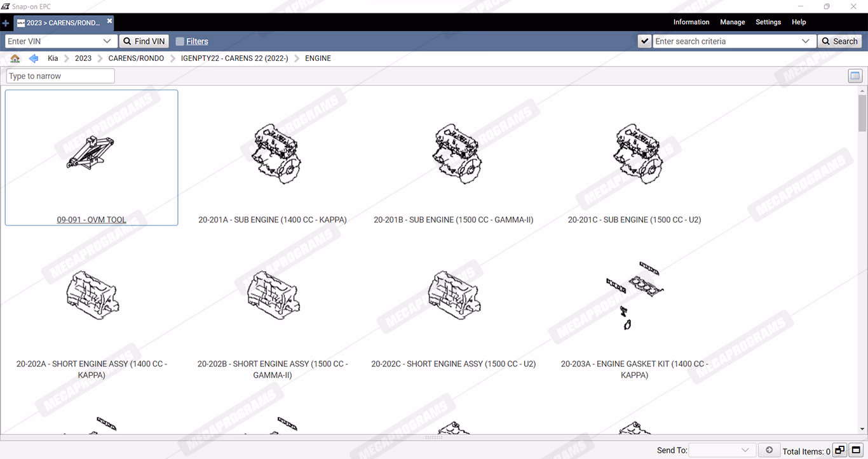Close the 2023 > CARENS/RONDO tab
Screen dimensions: 868x459
click(109, 21)
